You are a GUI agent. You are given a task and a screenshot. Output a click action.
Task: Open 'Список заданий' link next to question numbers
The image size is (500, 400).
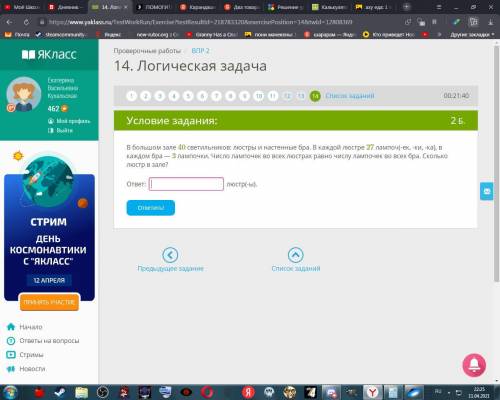pyautogui.click(x=350, y=96)
